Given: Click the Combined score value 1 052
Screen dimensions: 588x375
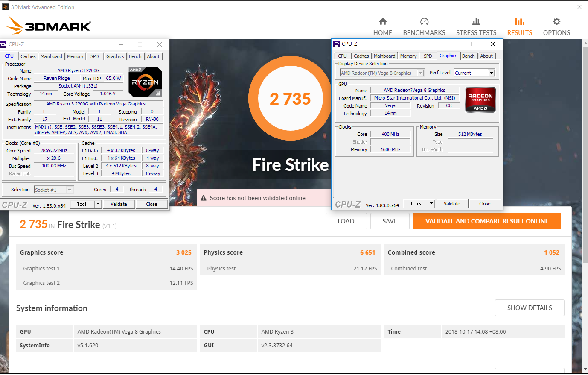Looking at the screenshot, I should point(552,252).
